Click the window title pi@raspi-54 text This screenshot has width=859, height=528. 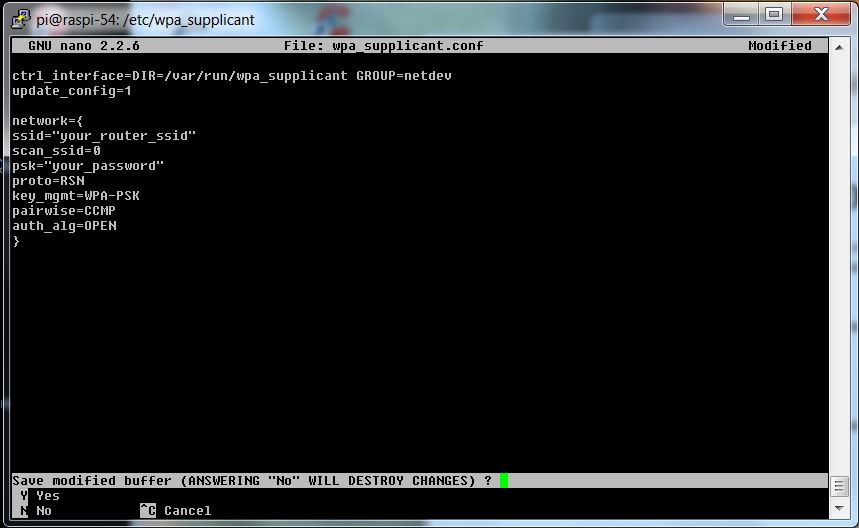click(145, 20)
